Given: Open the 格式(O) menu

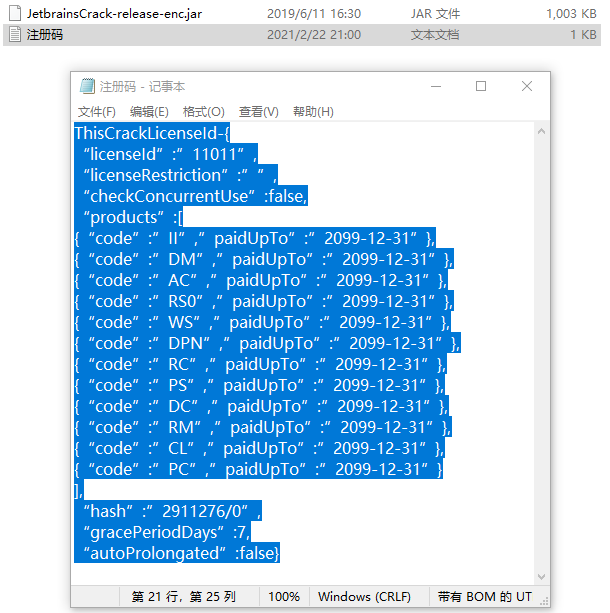Looking at the screenshot, I should [x=203, y=112].
